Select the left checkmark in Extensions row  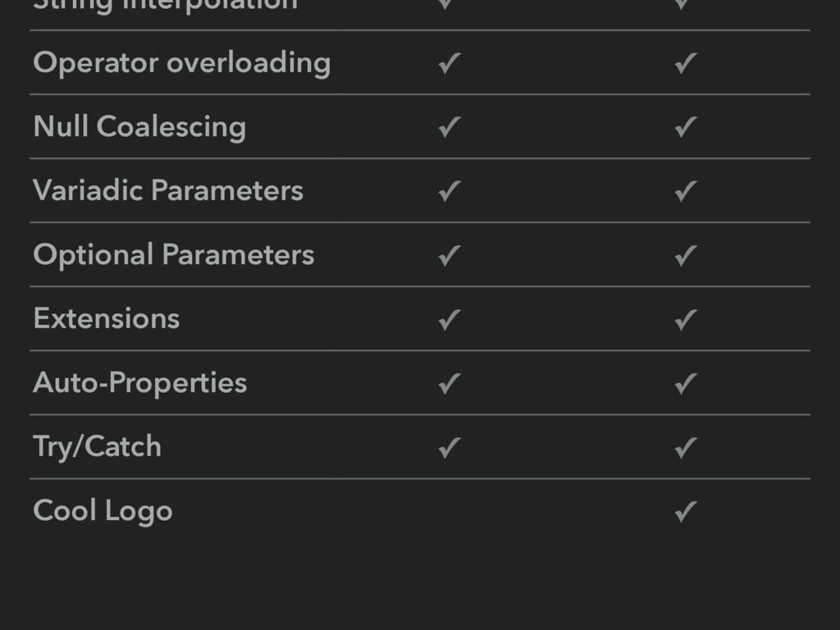[448, 319]
